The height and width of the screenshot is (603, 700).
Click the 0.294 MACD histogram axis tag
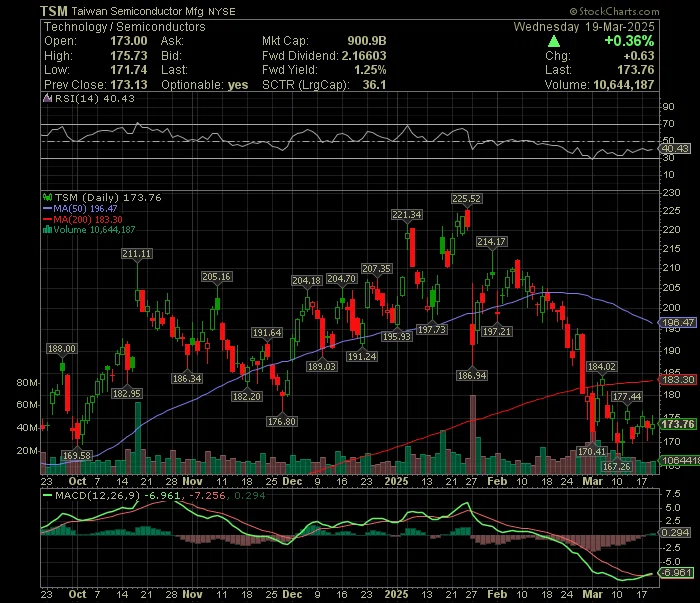click(675, 532)
